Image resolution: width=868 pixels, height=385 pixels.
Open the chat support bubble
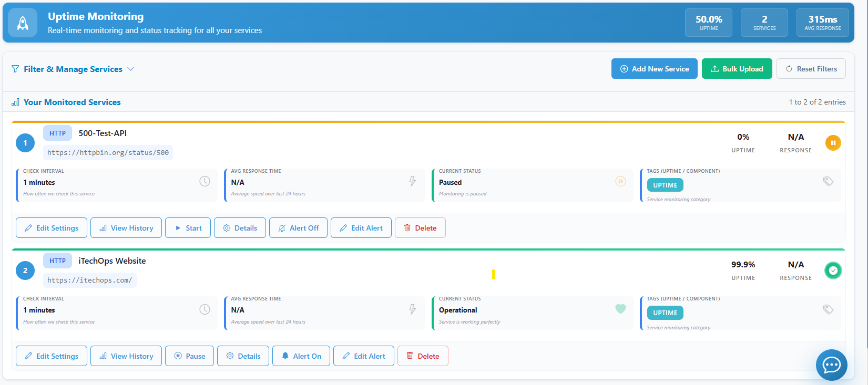click(831, 365)
